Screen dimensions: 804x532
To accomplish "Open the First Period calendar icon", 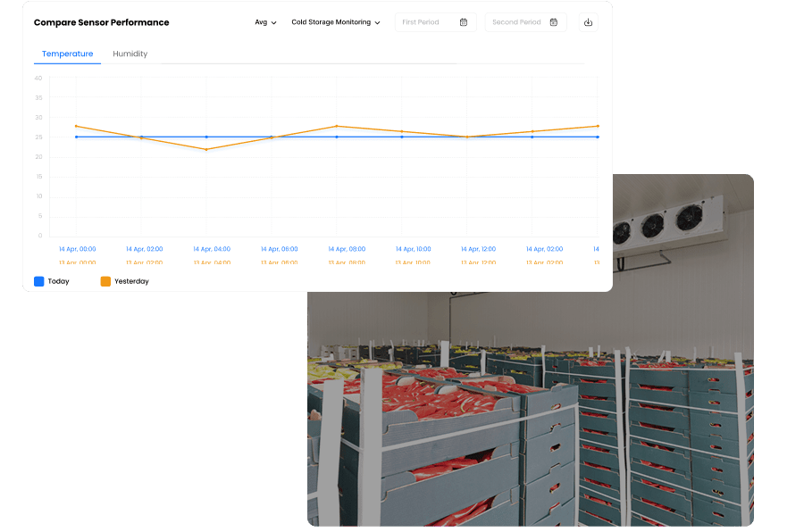I will pos(464,22).
